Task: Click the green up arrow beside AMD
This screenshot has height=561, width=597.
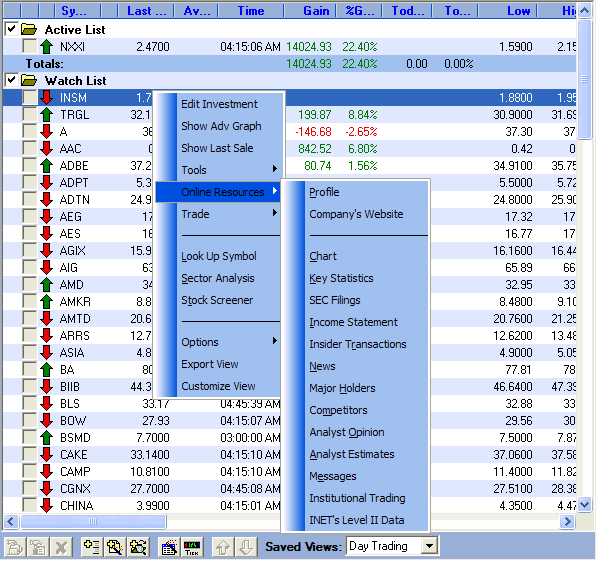Action: [46, 284]
